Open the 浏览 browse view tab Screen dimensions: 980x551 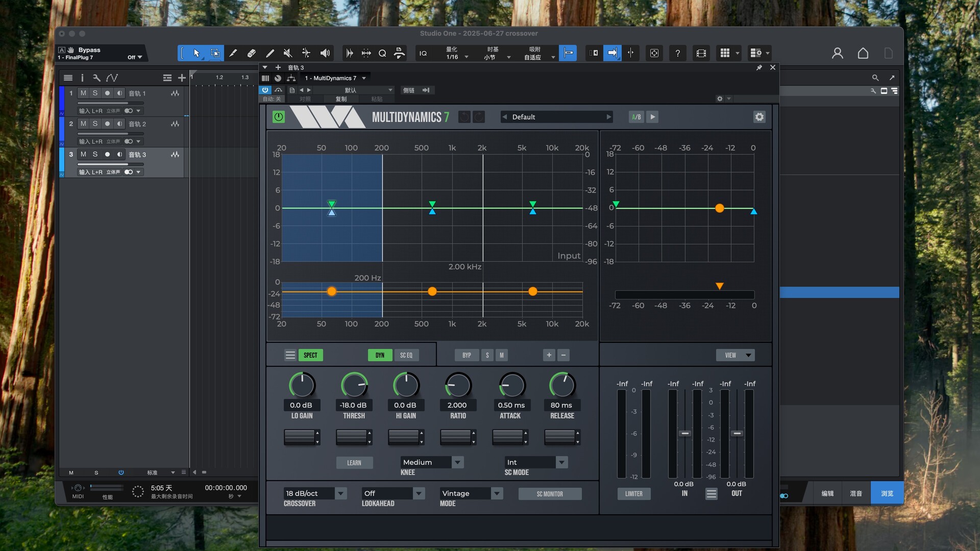(x=887, y=493)
